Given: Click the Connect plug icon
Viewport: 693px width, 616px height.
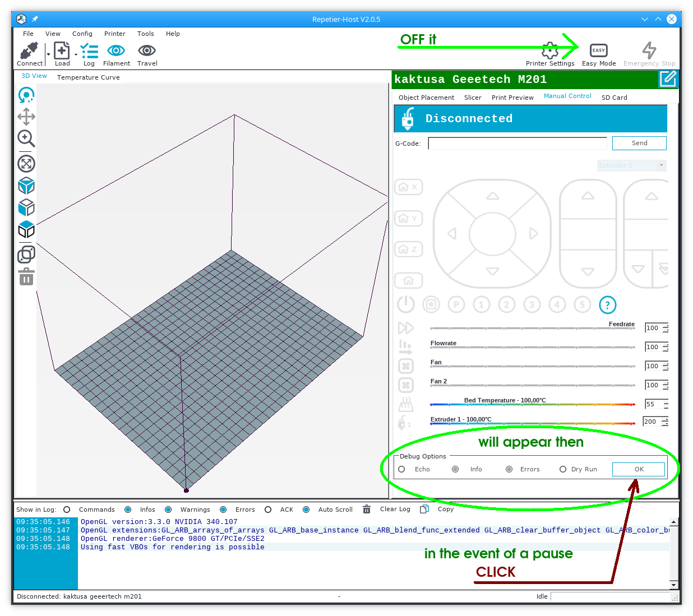Looking at the screenshot, I should coord(29,50).
